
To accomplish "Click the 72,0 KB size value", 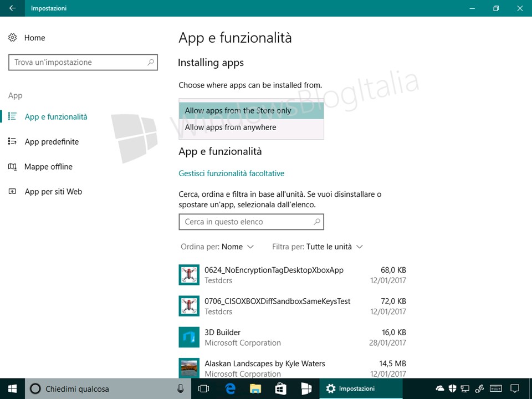I will coord(393,301).
